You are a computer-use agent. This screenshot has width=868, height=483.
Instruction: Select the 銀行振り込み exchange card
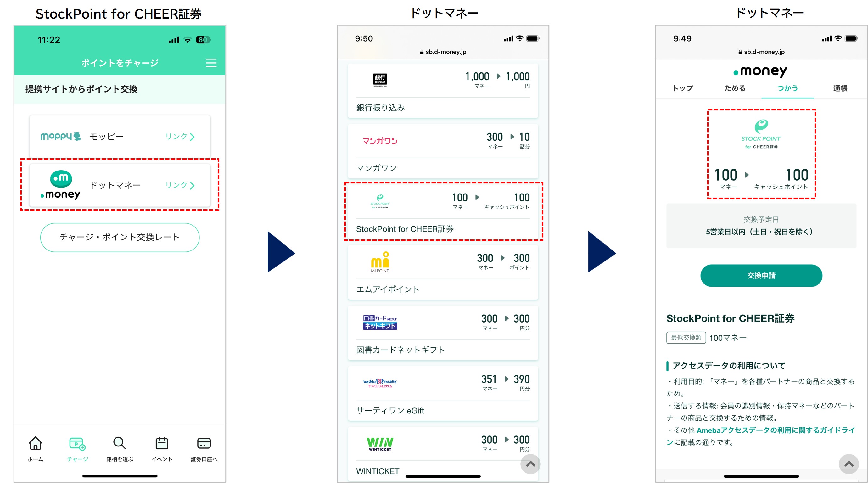coord(443,90)
